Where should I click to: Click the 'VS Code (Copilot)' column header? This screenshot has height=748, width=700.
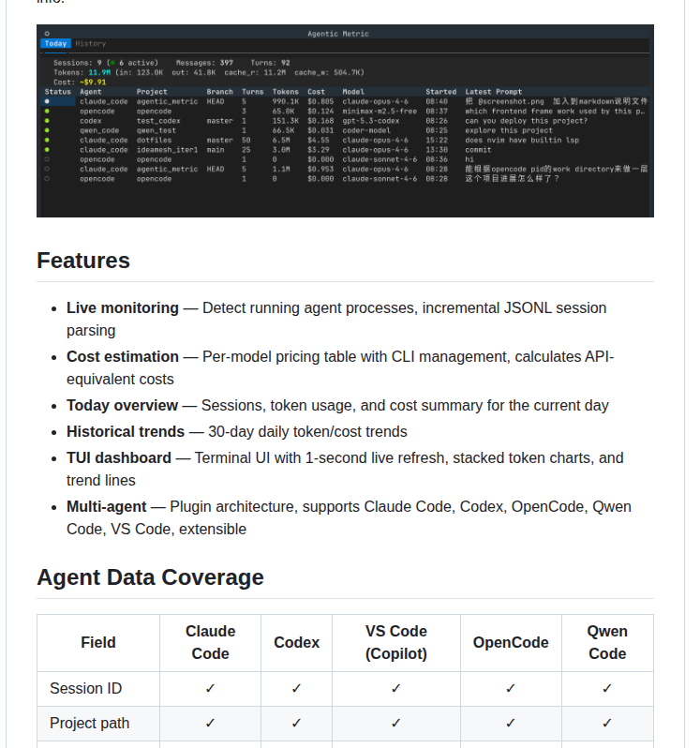click(396, 643)
